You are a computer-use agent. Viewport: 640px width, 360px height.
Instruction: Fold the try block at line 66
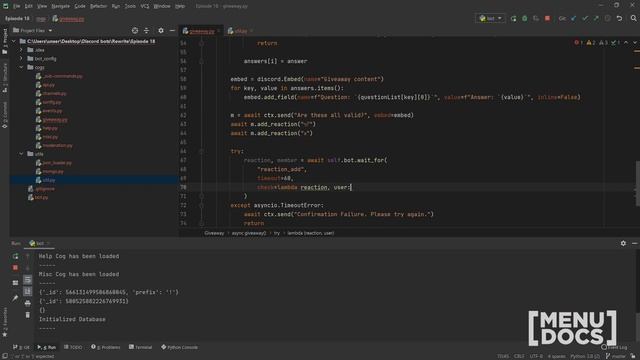click(201, 151)
